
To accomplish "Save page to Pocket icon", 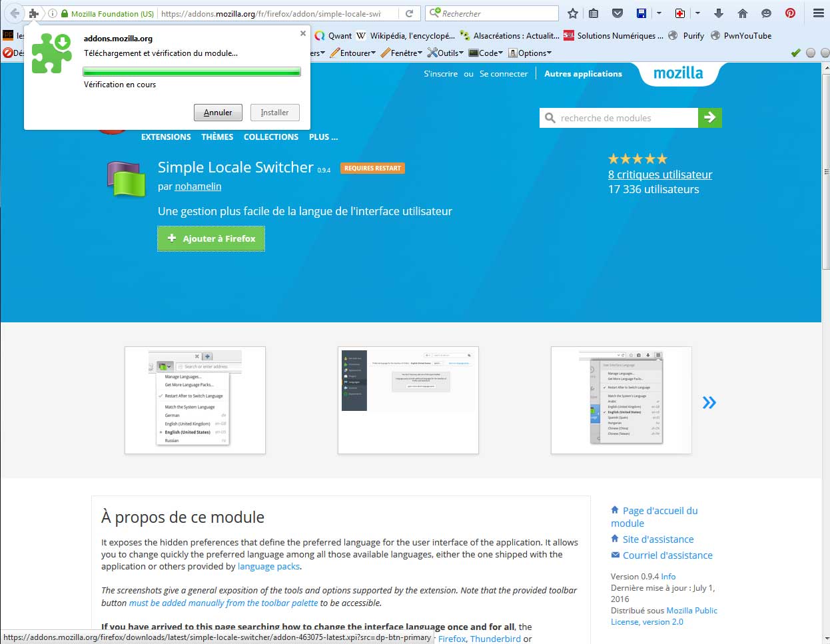I will (618, 13).
